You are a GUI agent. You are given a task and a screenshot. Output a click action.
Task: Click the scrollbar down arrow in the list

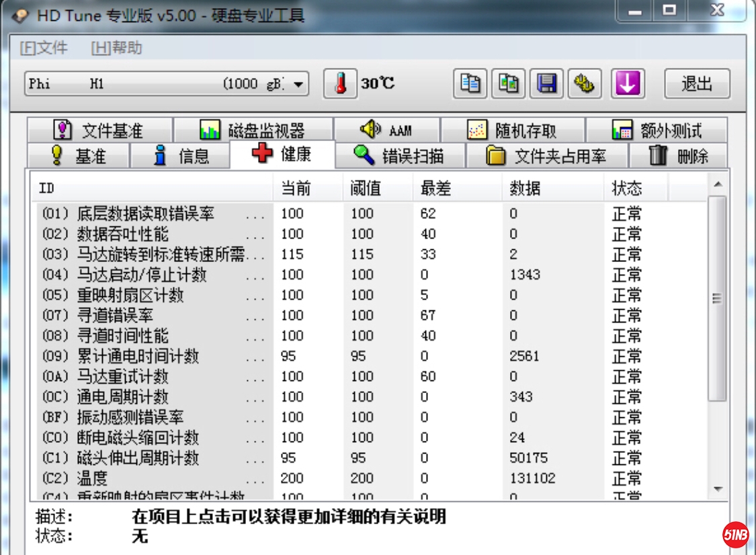[x=718, y=489]
